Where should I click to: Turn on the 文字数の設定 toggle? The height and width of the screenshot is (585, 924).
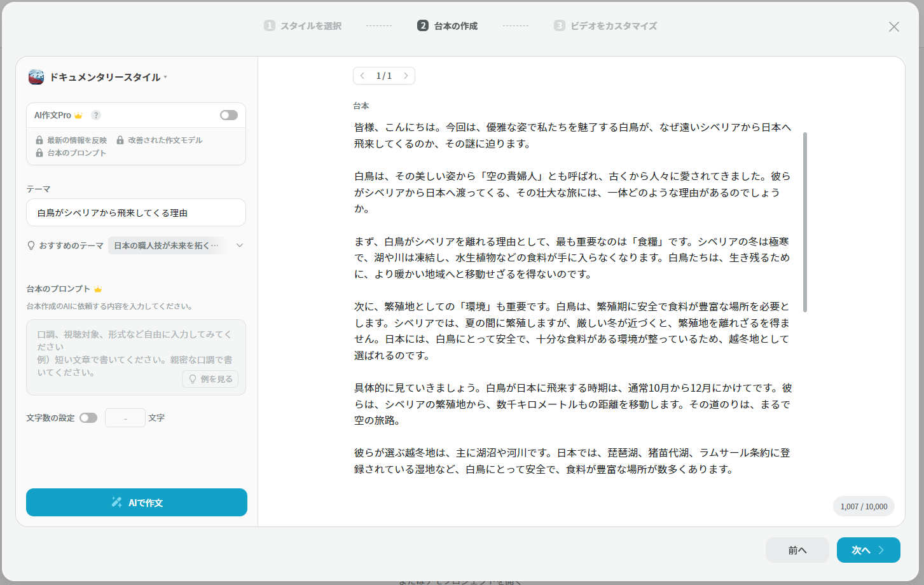click(x=88, y=418)
